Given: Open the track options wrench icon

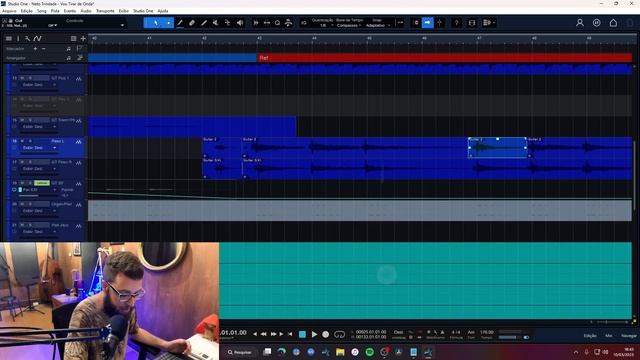Looking at the screenshot, I should pyautogui.click(x=27, y=38).
